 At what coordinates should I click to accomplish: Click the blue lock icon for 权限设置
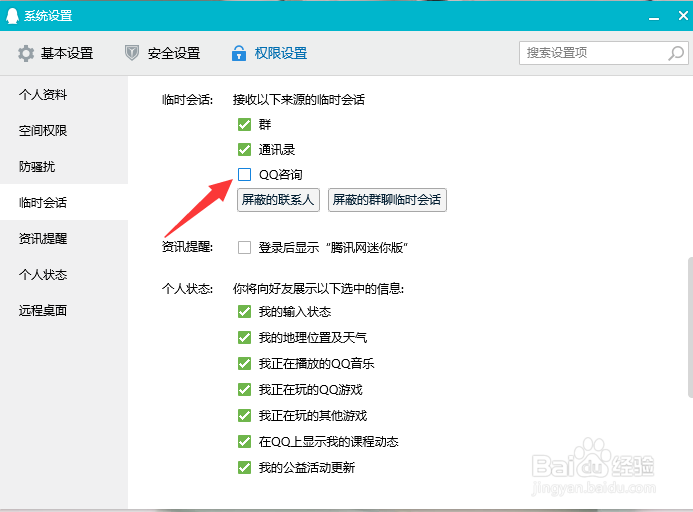239,53
